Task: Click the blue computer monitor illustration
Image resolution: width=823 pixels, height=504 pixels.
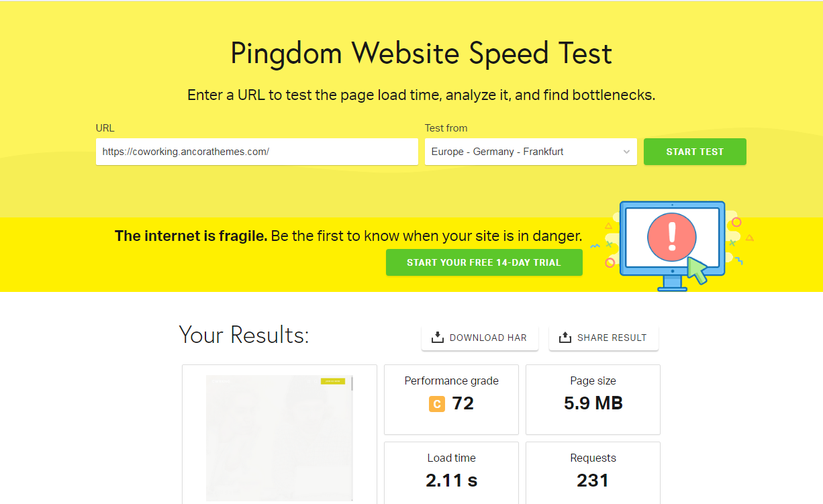Action: [x=672, y=246]
